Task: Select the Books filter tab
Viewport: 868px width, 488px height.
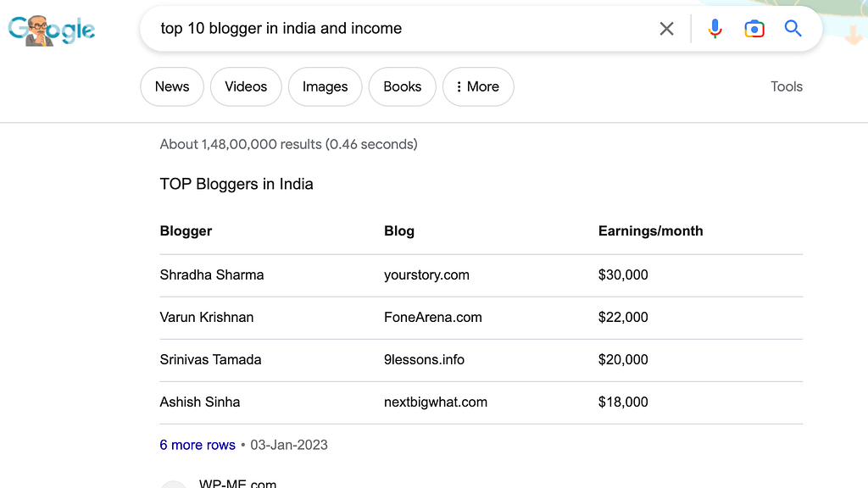Action: [402, 86]
